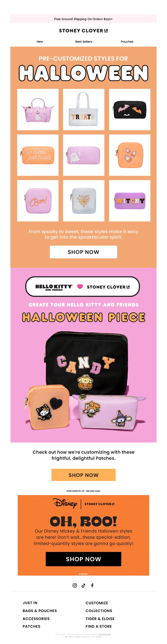Open the purple WITCHY pouch thumbnail
This screenshot has height=644, width=167.
[130, 201]
